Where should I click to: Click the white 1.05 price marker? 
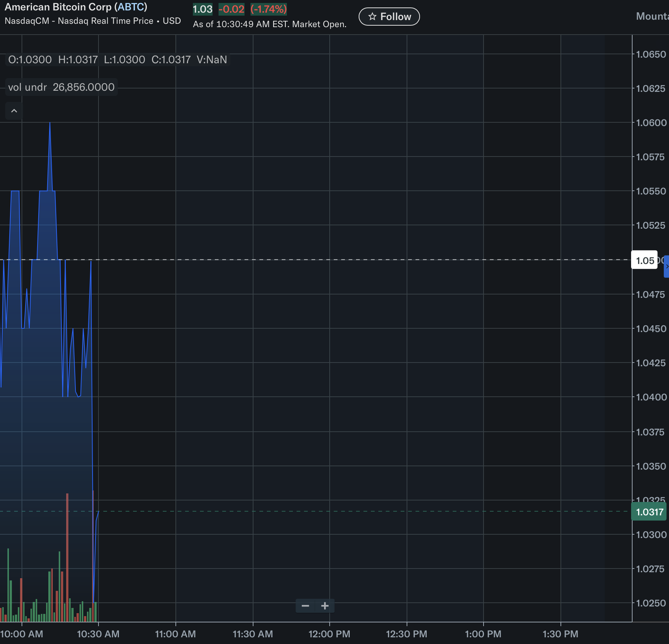(644, 260)
